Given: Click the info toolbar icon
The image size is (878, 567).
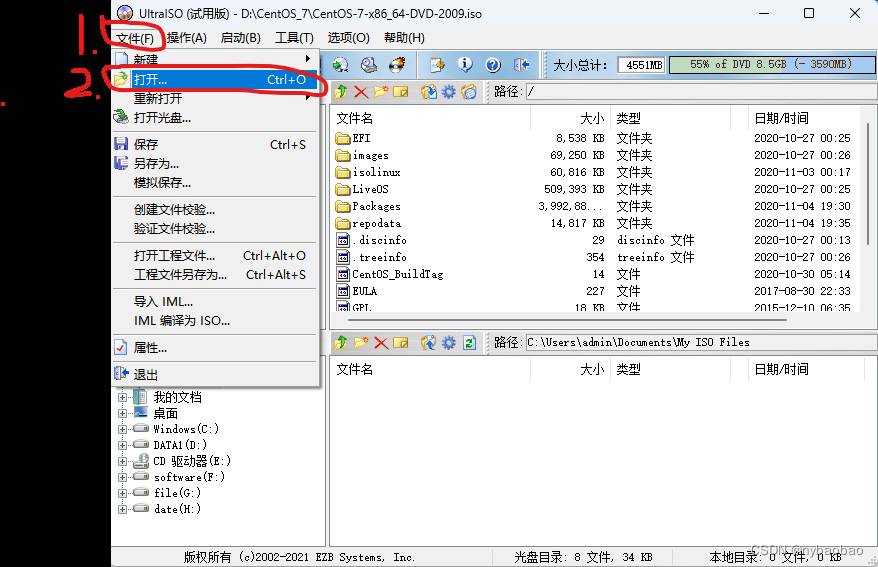Looking at the screenshot, I should [x=465, y=65].
